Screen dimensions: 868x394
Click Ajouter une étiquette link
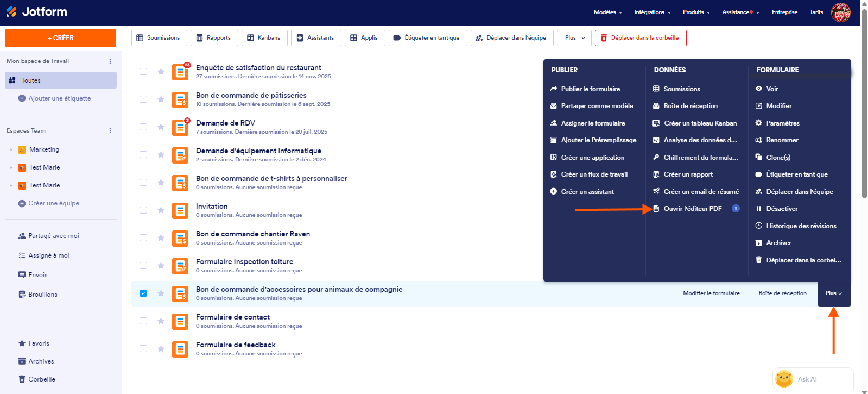point(55,98)
